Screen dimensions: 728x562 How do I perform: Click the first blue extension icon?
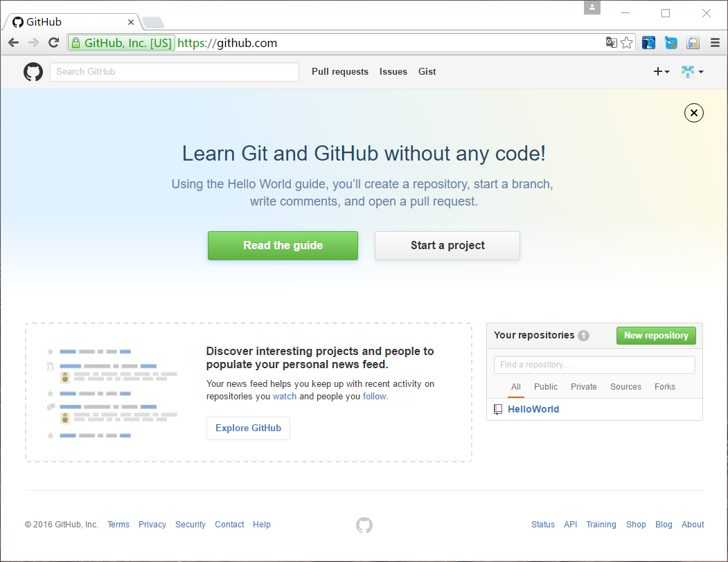(x=648, y=43)
